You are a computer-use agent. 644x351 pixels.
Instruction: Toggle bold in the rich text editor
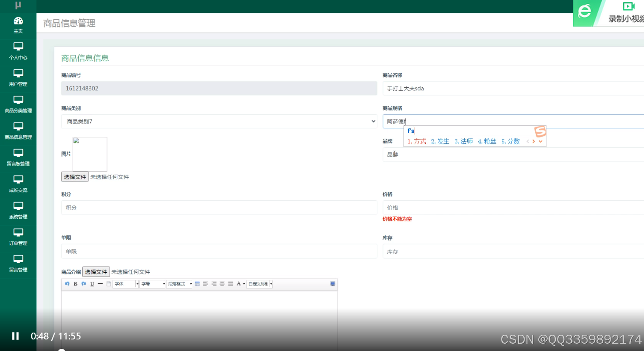tap(75, 284)
